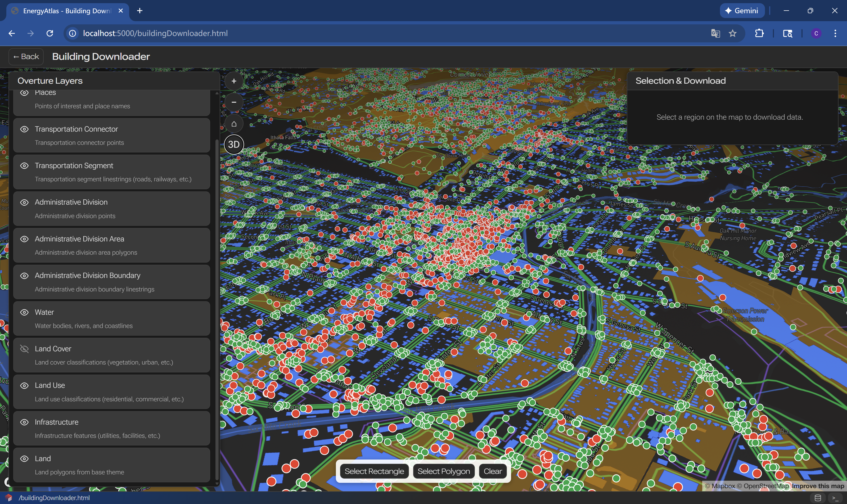Open a new browser tab
Viewport: 847px width, 504px height.
tap(139, 11)
